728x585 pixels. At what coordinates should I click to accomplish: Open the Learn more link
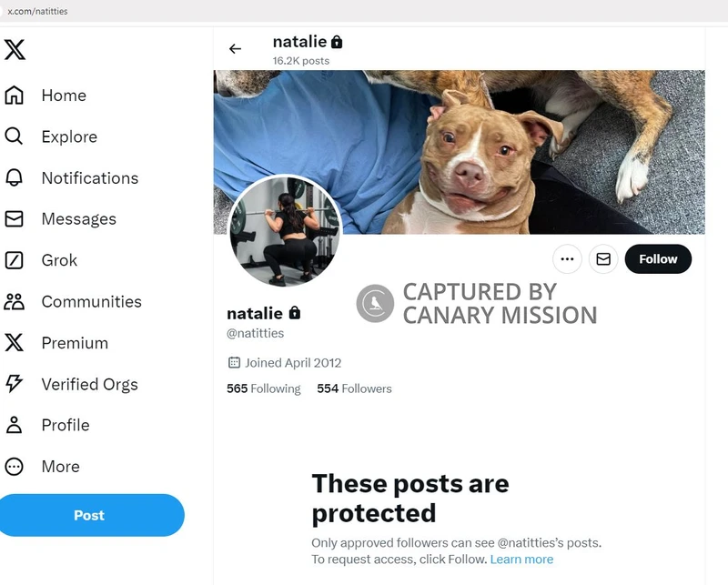[521, 560]
